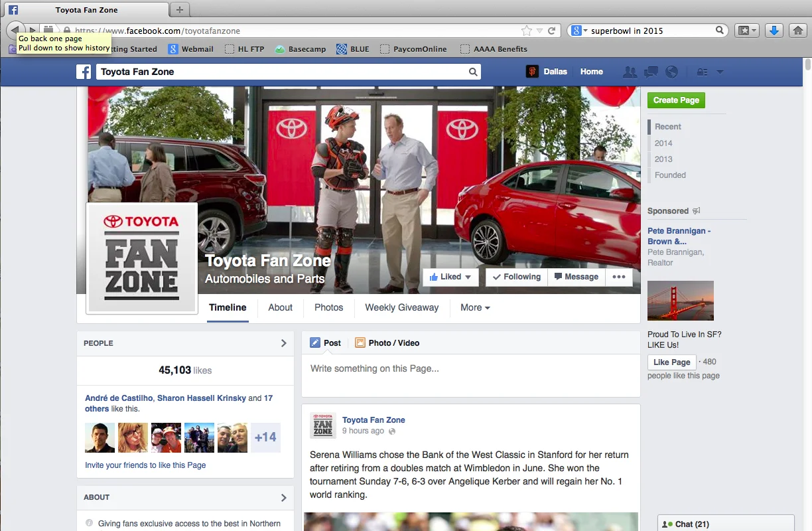
Task: Open search engine selector dropdown
Action: (x=578, y=31)
